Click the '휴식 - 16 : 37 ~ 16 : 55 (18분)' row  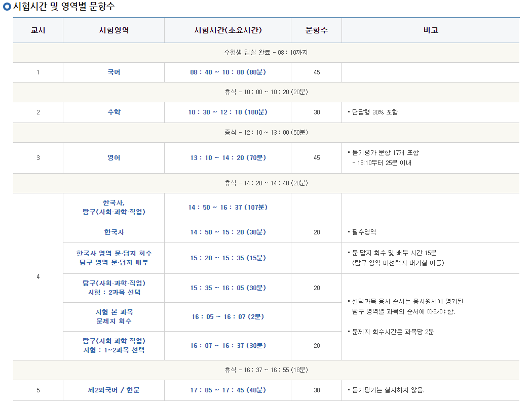[266, 370]
